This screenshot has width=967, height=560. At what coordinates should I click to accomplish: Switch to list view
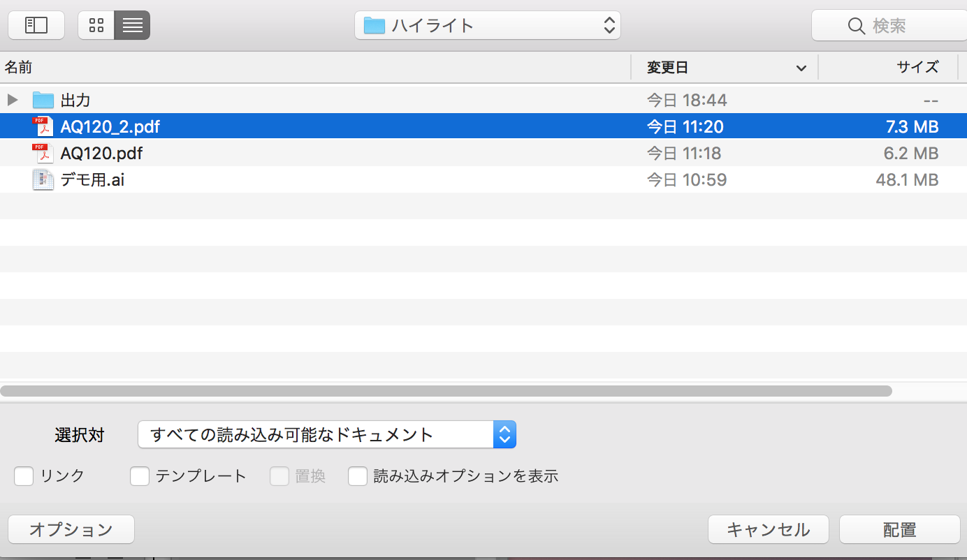coord(132,26)
